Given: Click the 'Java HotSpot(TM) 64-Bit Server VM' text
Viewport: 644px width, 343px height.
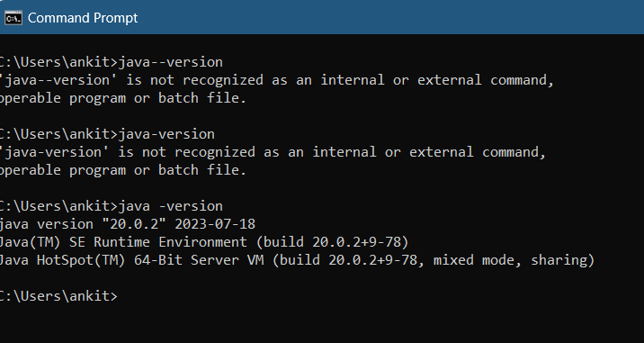Looking at the screenshot, I should (131, 260).
